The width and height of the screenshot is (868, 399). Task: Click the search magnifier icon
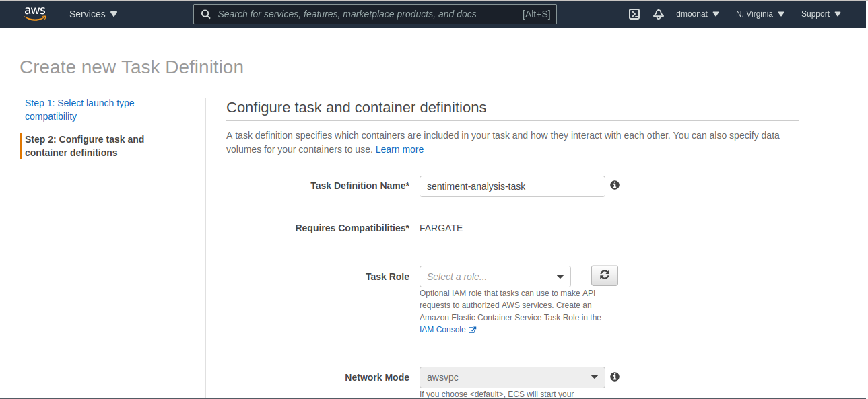point(206,14)
